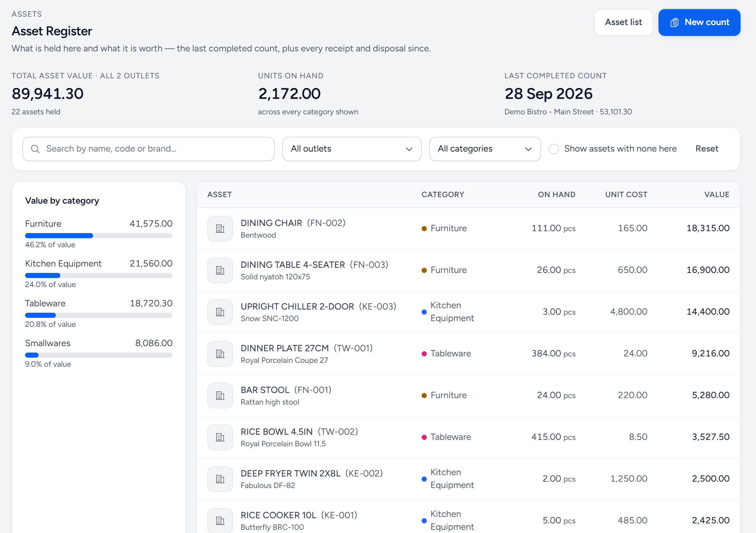This screenshot has width=756, height=533.
Task: Click the DINNER PLATE 27CM asset icon
Action: (220, 354)
